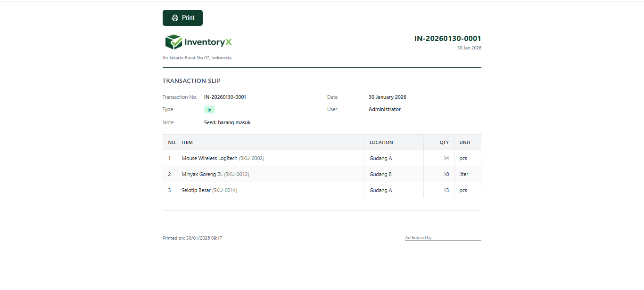Image resolution: width=644 pixels, height=290 pixels.
Task: Click the printer icon in the Print button
Action: (x=175, y=18)
